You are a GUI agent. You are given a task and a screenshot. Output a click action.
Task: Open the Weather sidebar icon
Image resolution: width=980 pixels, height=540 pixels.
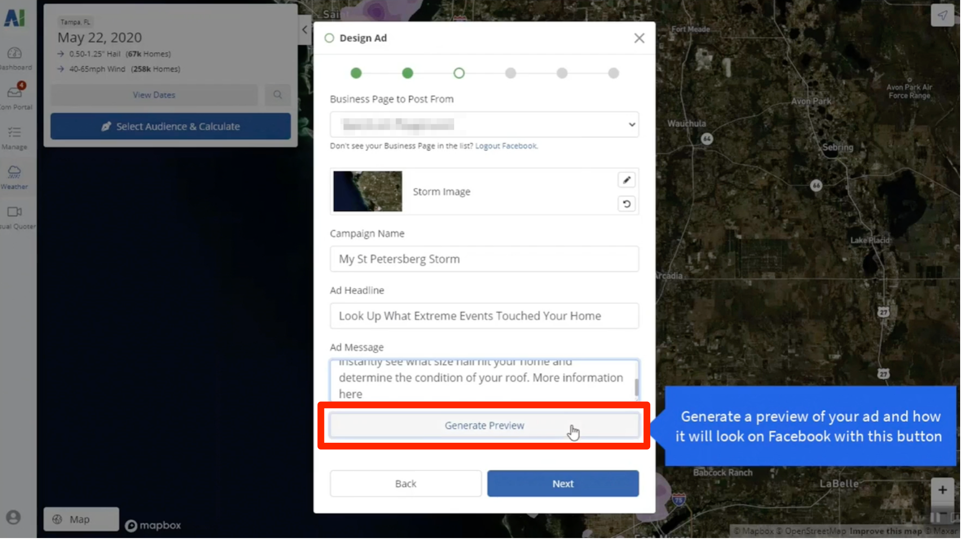15,172
